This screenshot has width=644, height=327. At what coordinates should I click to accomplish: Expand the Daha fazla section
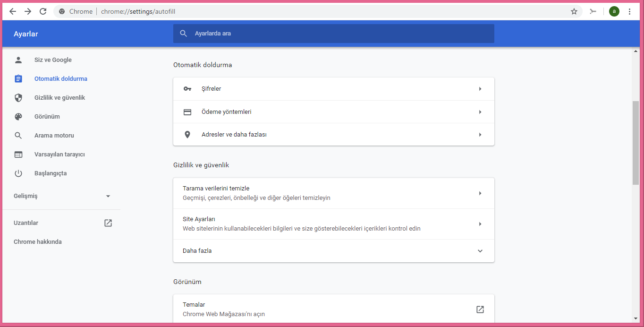pos(480,251)
